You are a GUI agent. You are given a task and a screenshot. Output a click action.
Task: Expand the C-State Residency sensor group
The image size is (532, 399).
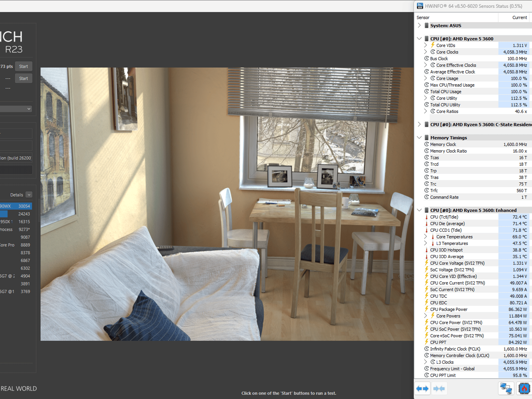(x=419, y=124)
